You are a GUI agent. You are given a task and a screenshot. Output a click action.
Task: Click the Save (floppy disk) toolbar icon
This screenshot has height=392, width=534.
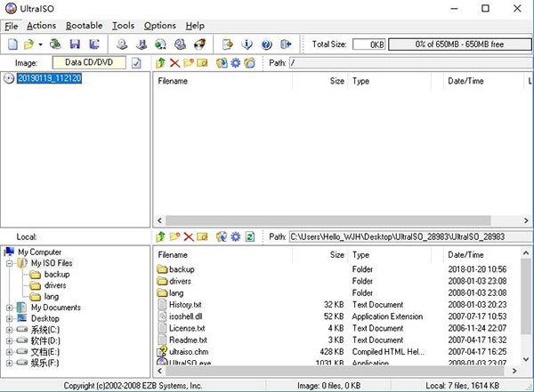pyautogui.click(x=75, y=44)
